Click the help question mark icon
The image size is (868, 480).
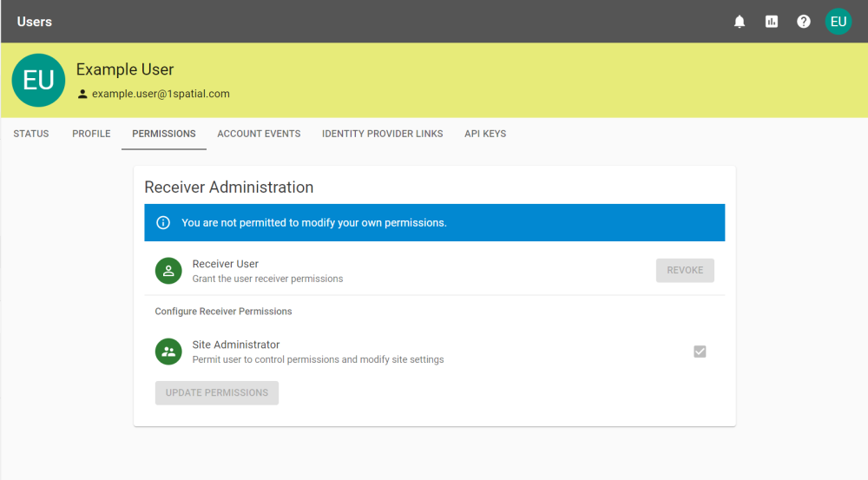(x=803, y=22)
